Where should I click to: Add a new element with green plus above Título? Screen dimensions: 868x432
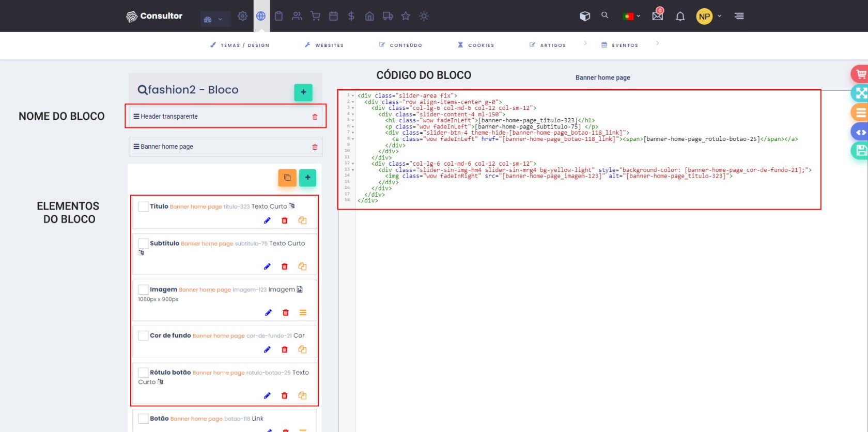pos(307,178)
